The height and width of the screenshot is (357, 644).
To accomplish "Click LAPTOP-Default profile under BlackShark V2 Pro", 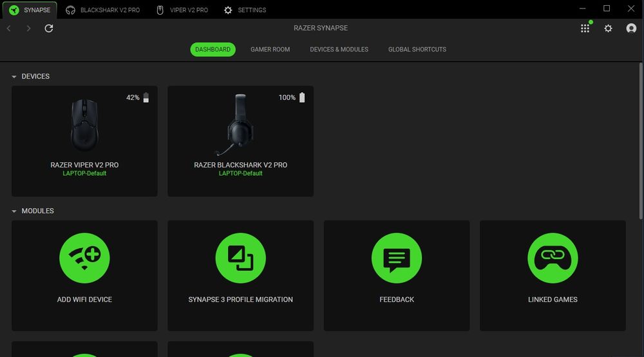I will tap(240, 173).
